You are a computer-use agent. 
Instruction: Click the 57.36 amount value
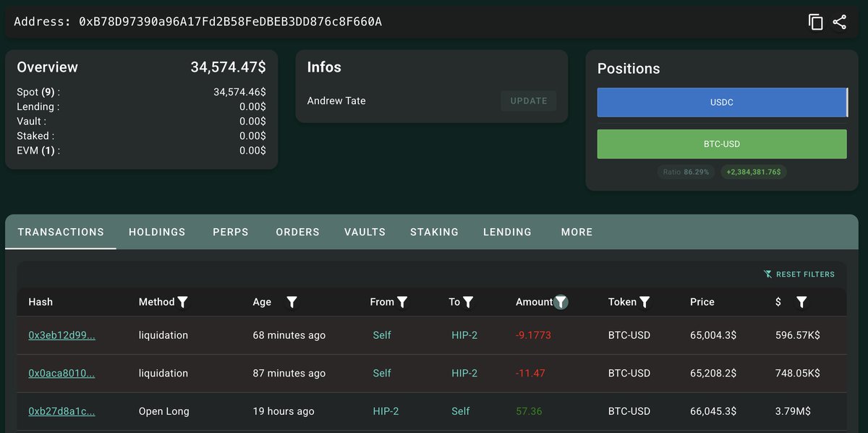(529, 411)
